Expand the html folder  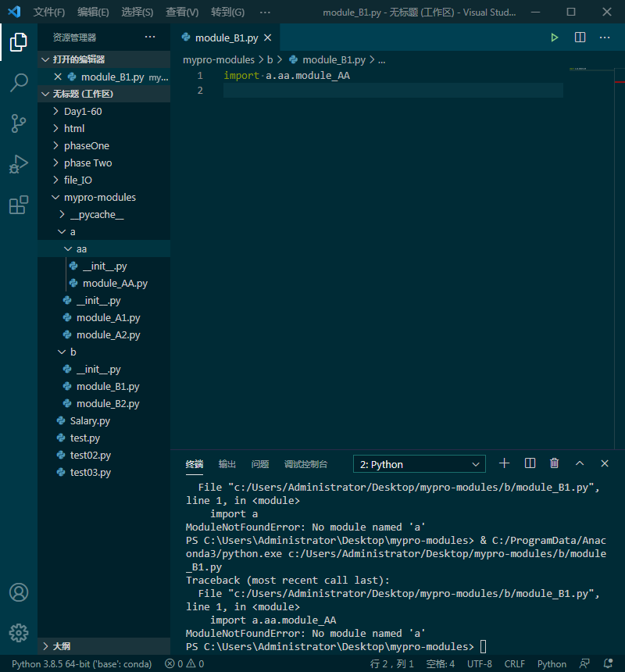104,129
